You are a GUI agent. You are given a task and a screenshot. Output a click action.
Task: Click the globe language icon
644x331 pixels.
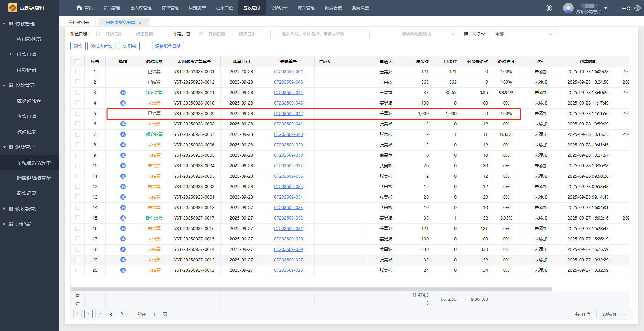[637, 8]
